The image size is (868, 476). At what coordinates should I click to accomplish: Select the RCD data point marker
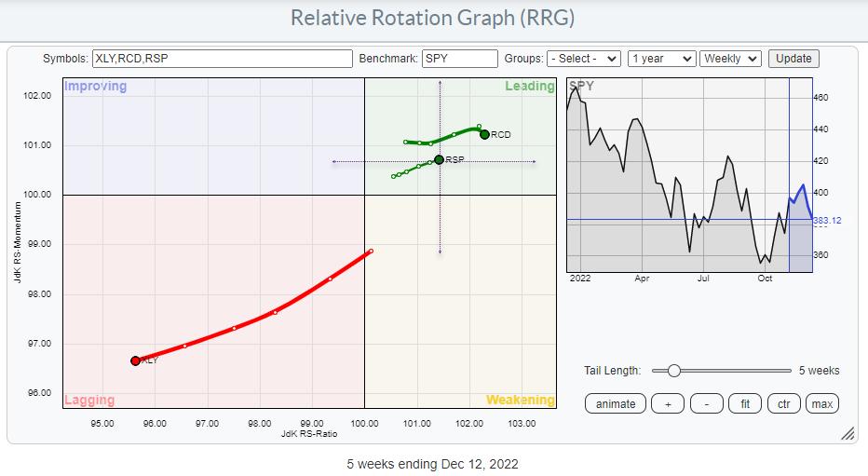coord(484,134)
